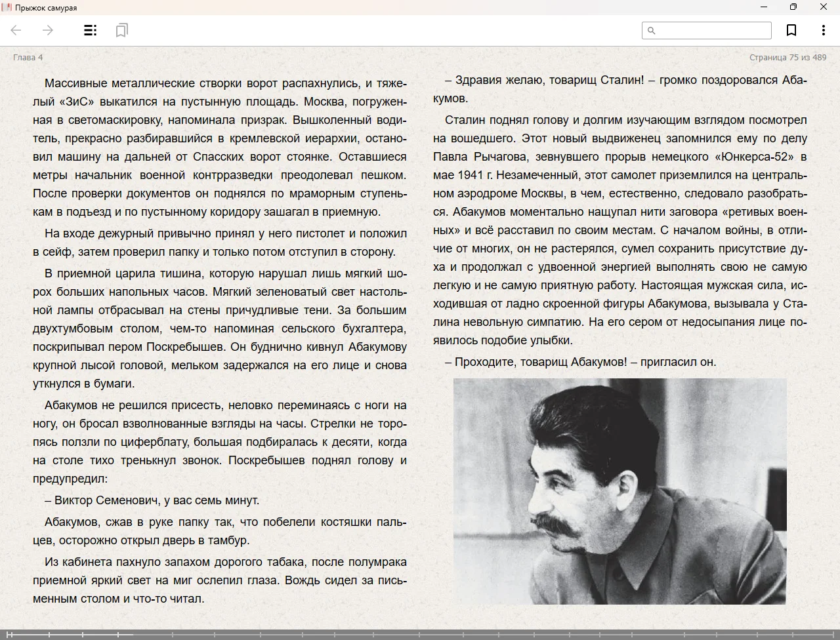Screen dimensions: 840x640
Task: Open the three-dot more options menu
Action: coord(823,30)
